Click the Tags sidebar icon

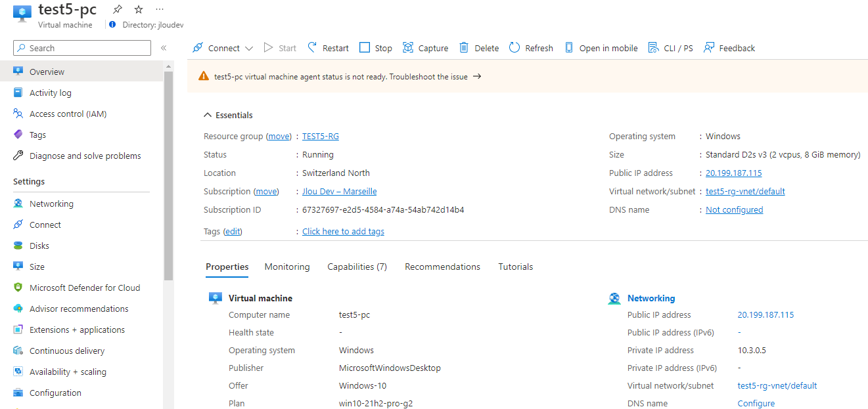18,135
